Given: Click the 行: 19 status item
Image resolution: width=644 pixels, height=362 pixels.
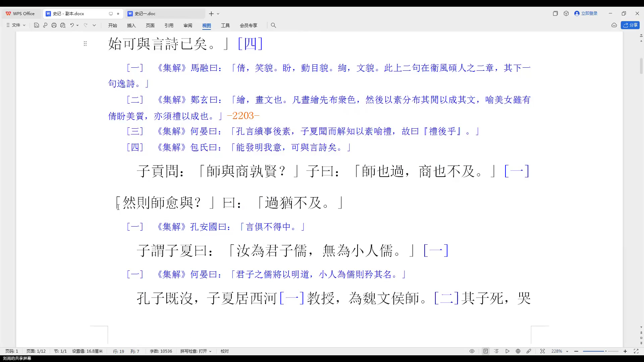Looking at the screenshot, I should (118, 351).
